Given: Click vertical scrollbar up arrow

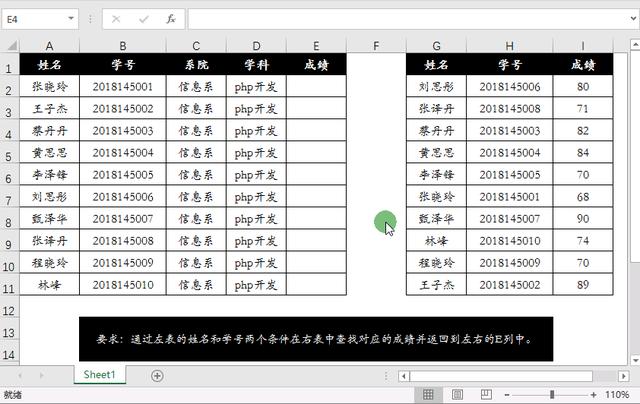Looking at the screenshot, I should pos(635,44).
